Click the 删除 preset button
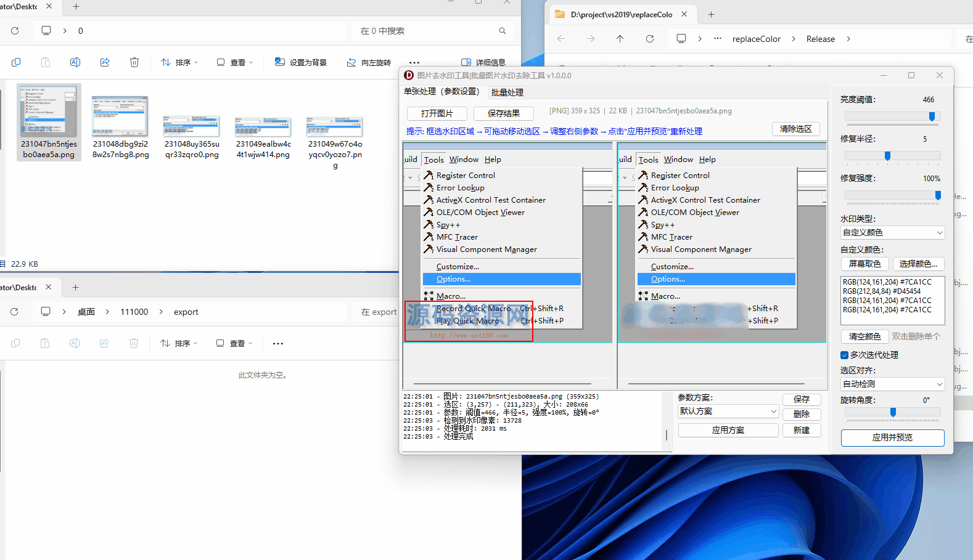This screenshot has width=973, height=560. [802, 414]
